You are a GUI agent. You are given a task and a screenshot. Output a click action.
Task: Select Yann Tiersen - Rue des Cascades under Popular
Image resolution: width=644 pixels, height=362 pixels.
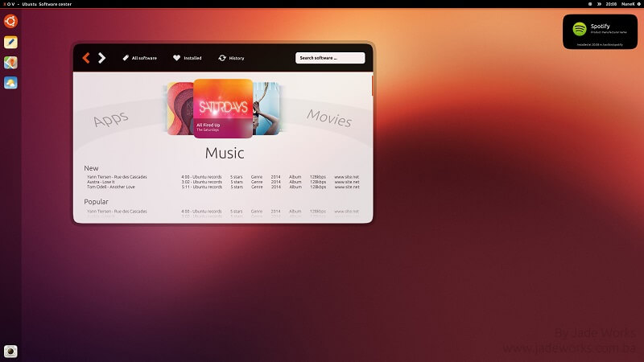tap(117, 212)
